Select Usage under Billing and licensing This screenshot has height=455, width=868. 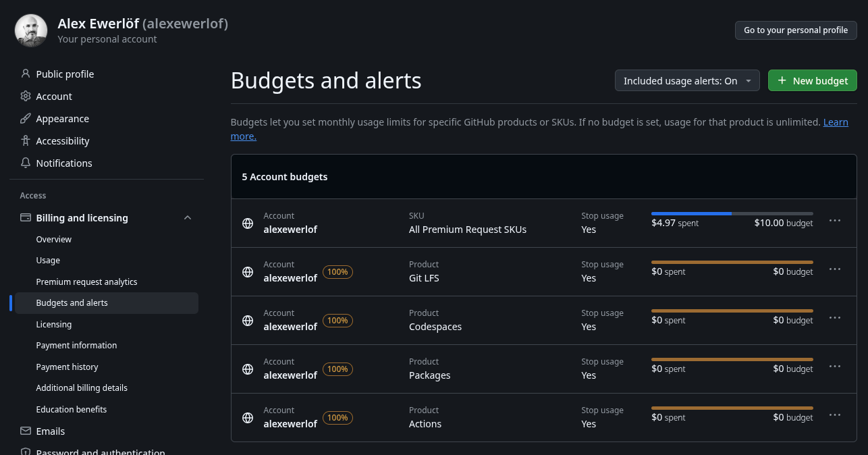48,260
